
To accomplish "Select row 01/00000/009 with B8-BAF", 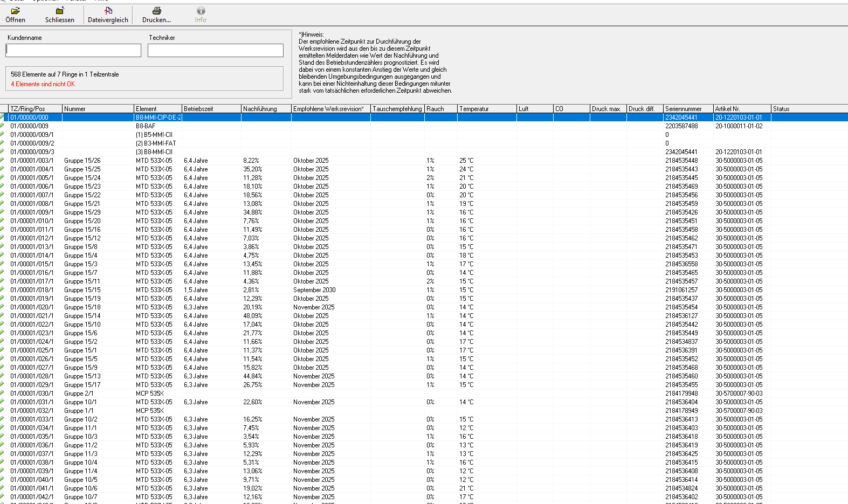I will [x=424, y=126].
